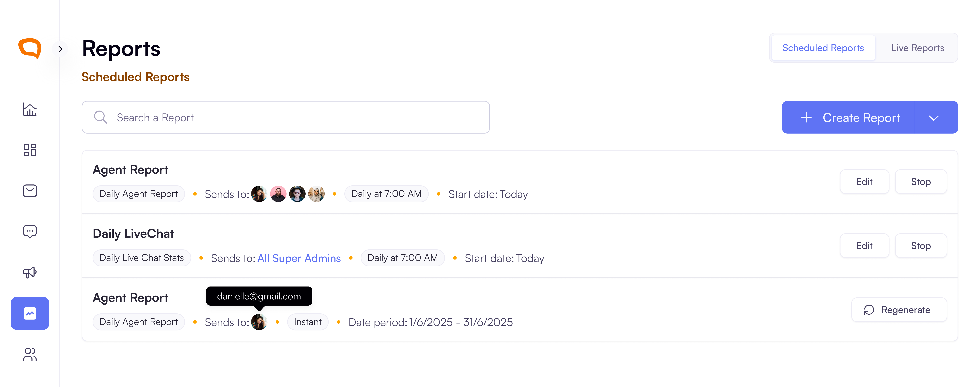The image size is (980, 387).
Task: Open the chat bubble sidebar icon
Action: pyautogui.click(x=30, y=231)
